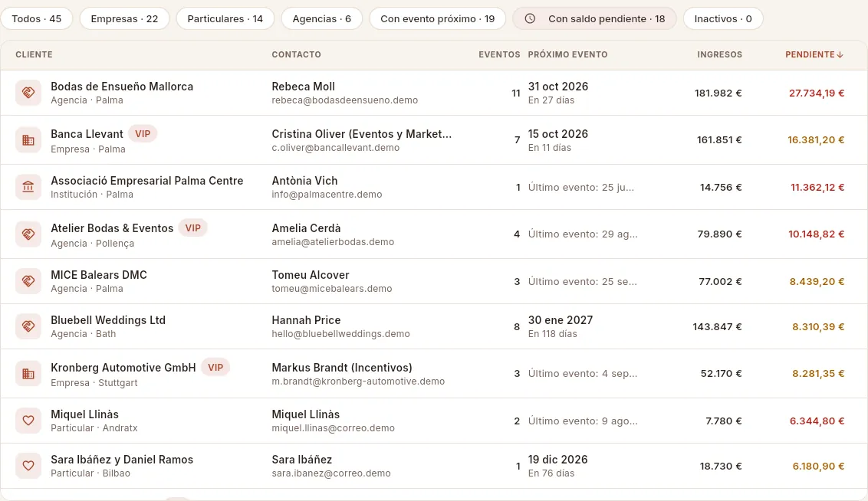Click the sort arrow next to Pendiente header

click(x=840, y=54)
